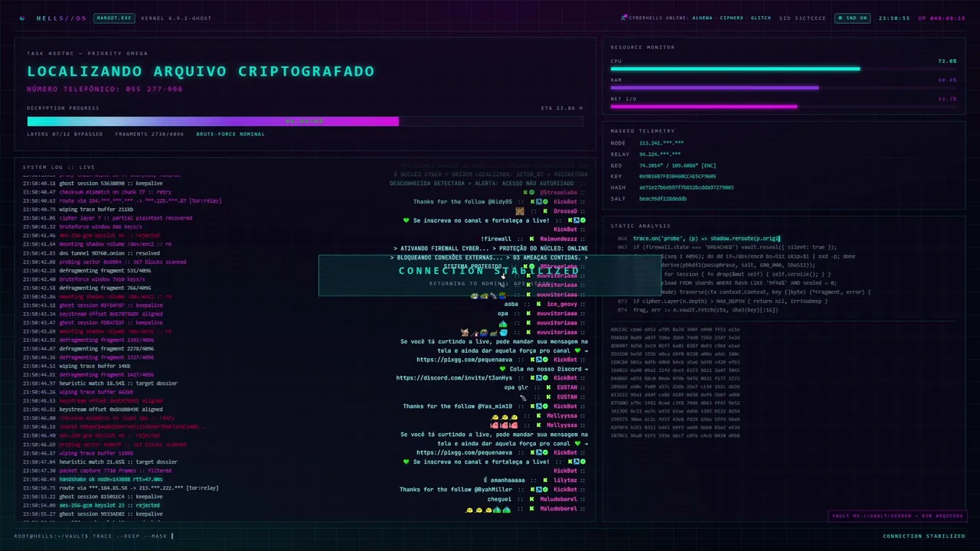Click the Kick badge next to Raimundozzz
The image size is (980, 551).
[x=530, y=239]
